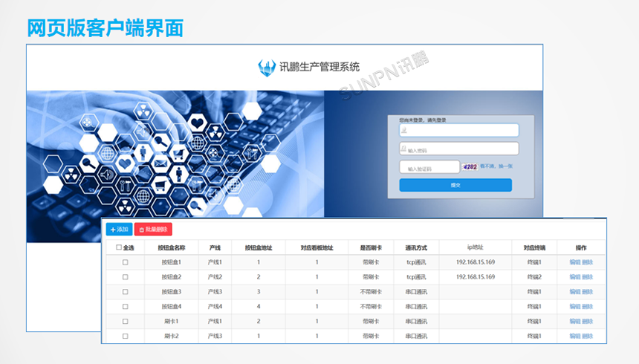Check the box for row 按钮盒3

tap(125, 292)
